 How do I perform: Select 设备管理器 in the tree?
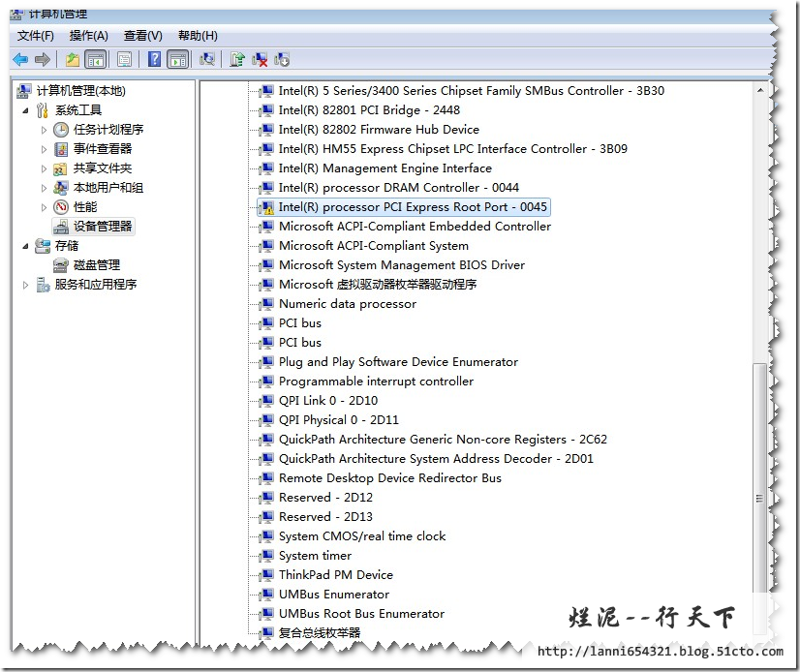pyautogui.click(x=103, y=227)
